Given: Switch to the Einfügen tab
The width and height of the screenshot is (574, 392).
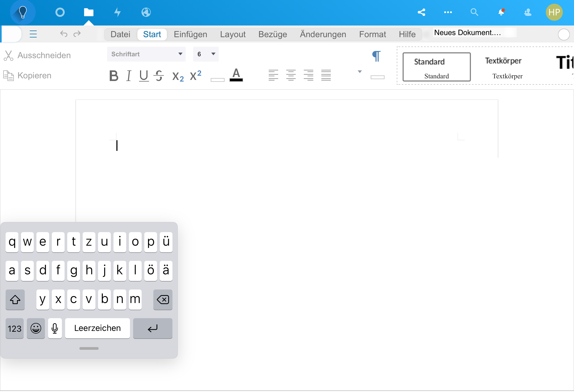Looking at the screenshot, I should point(190,34).
